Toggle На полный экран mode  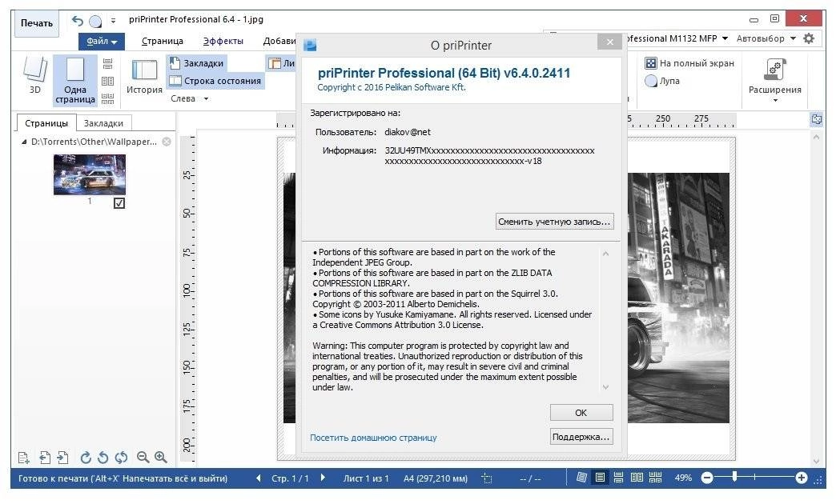(689, 63)
